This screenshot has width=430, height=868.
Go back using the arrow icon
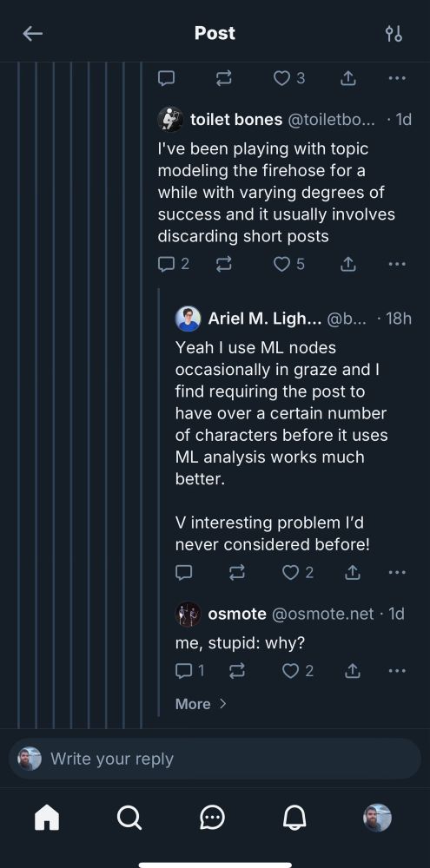[33, 34]
